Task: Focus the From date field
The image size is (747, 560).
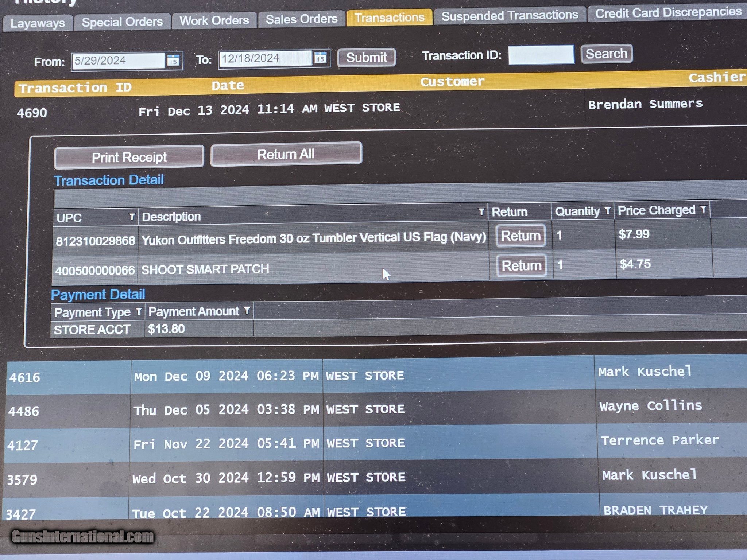Action: [x=118, y=61]
